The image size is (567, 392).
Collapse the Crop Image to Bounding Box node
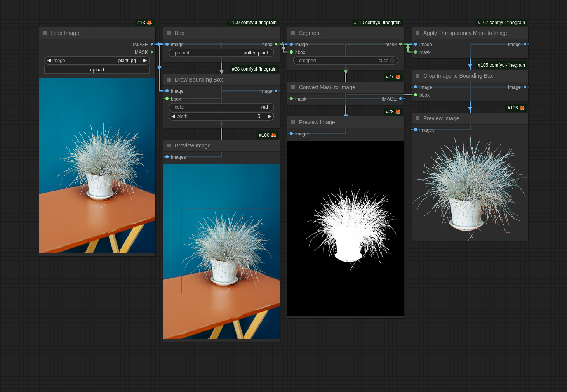coord(417,76)
